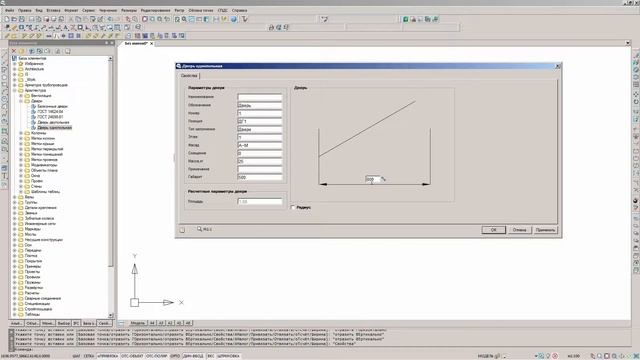Open the Справка menu

click(x=240, y=10)
